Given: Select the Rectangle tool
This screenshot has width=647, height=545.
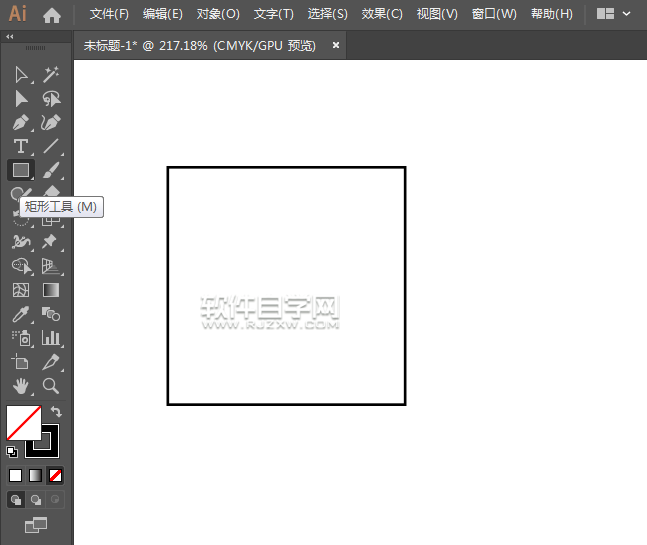Looking at the screenshot, I should click(21, 170).
